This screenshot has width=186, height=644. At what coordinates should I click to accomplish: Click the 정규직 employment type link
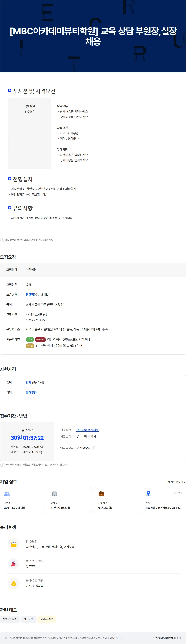click(30, 295)
